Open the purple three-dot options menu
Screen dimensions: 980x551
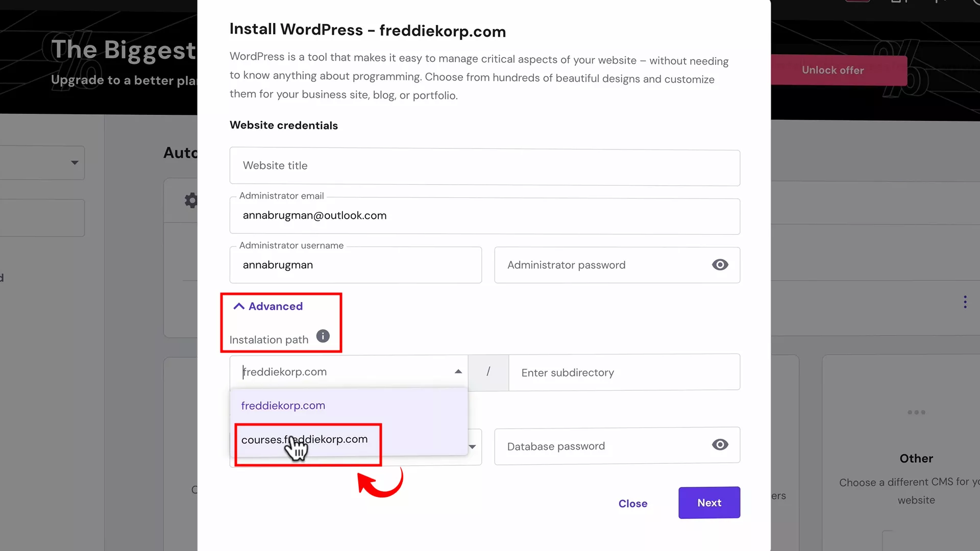tap(965, 302)
